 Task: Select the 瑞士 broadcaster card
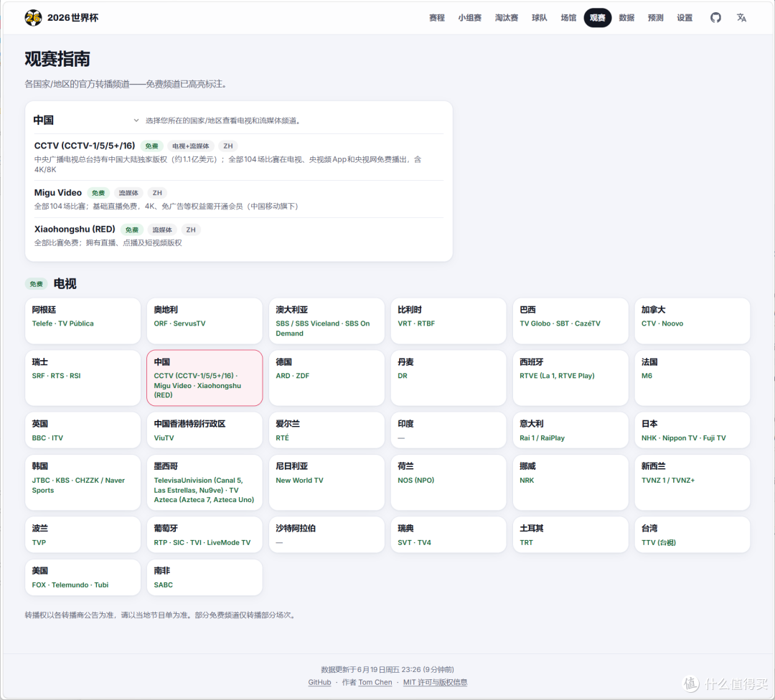(x=83, y=378)
